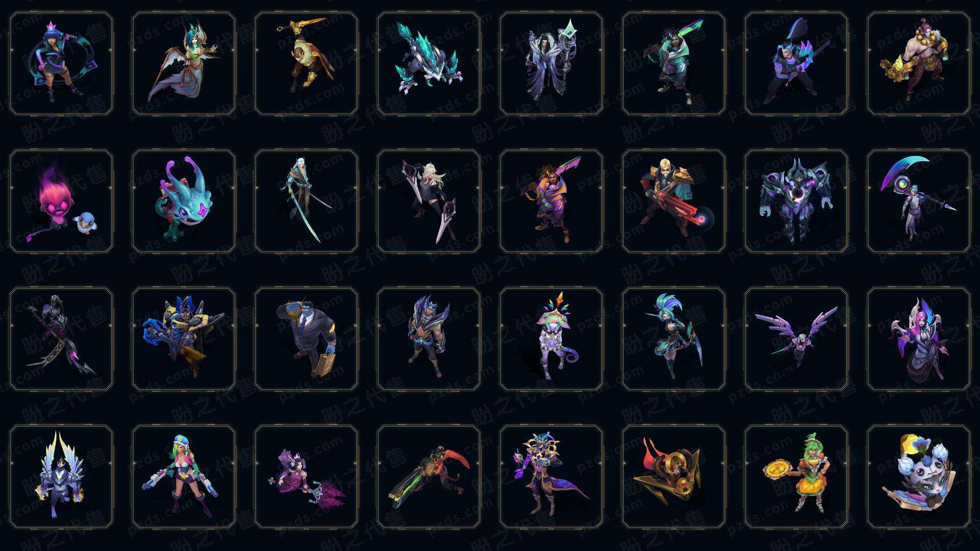Pick the blonde girl with floating blades
The image size is (980, 551).
[429, 201]
